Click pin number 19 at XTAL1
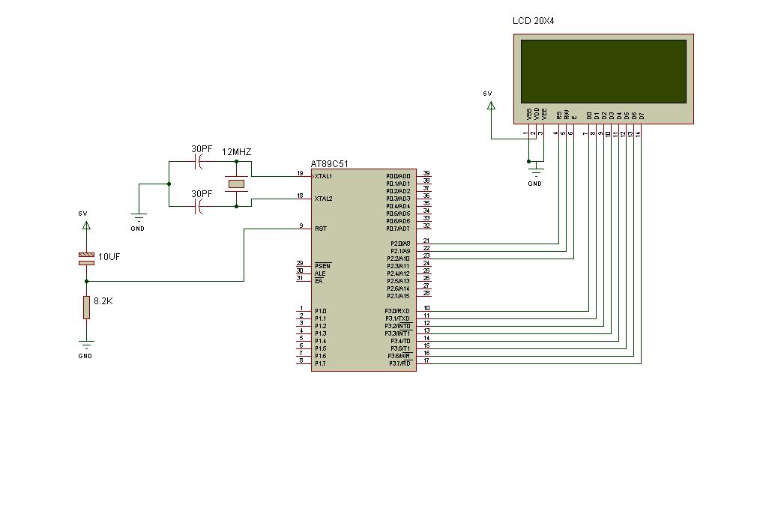The width and height of the screenshot is (757, 532). pos(301,173)
